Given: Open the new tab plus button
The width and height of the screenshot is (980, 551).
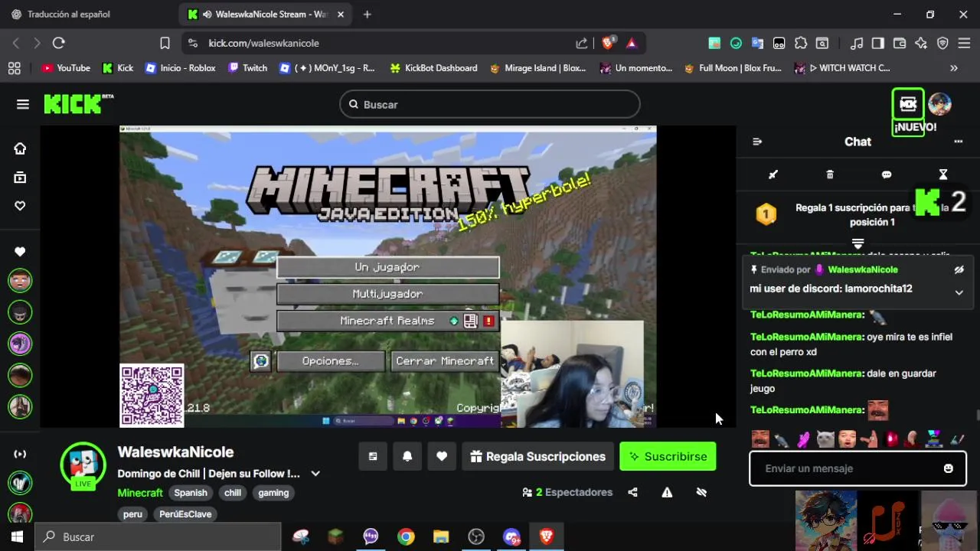Looking at the screenshot, I should point(367,14).
